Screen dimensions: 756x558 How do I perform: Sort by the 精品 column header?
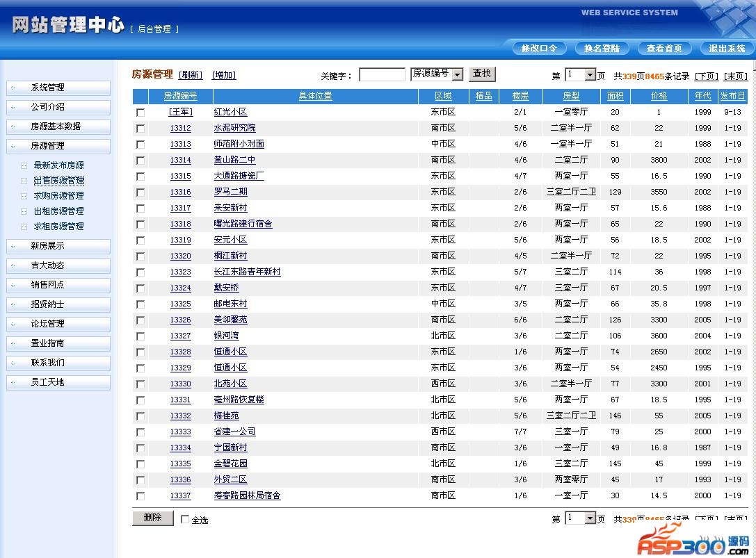(x=483, y=96)
